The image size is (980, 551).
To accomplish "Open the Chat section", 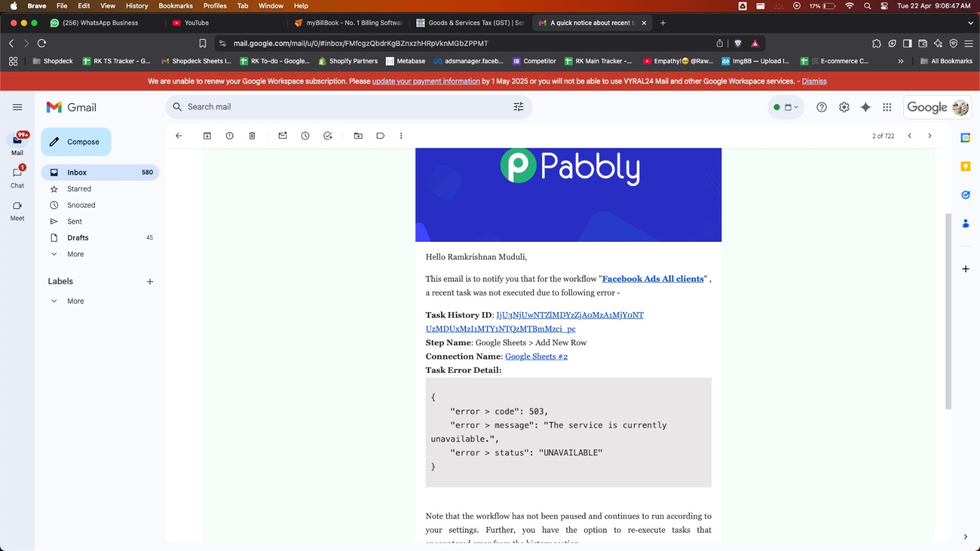I will click(17, 178).
